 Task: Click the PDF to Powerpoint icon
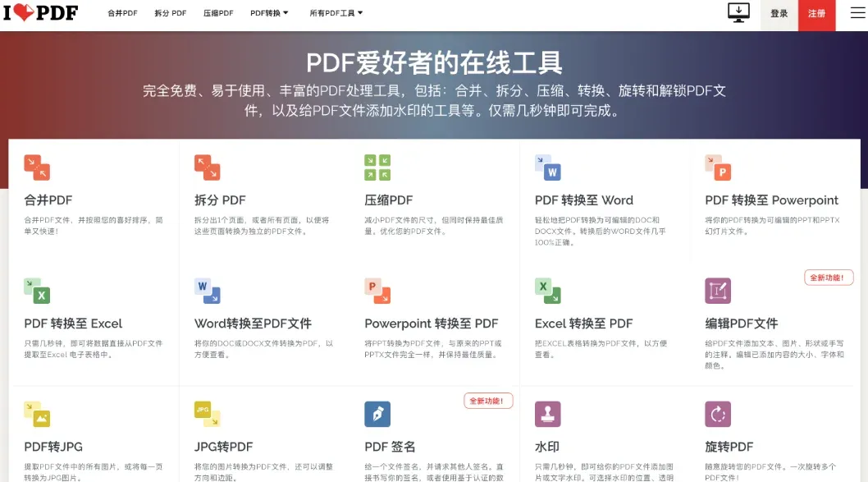pyautogui.click(x=718, y=168)
